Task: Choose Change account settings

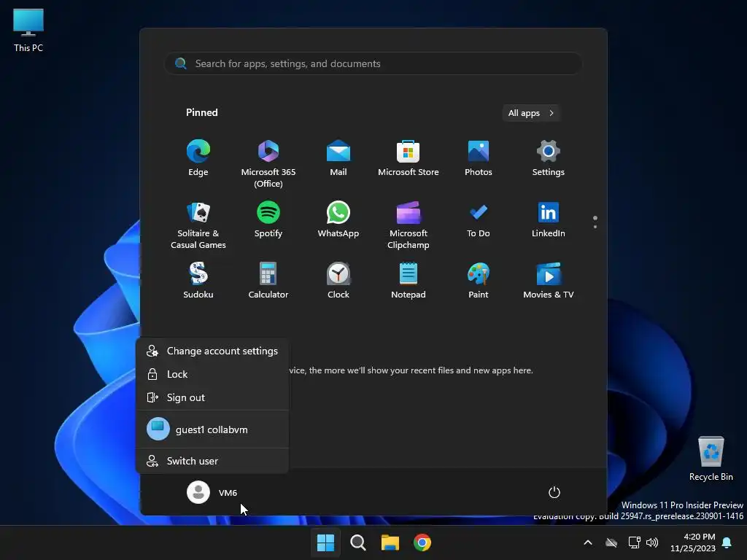Action: tap(212, 351)
